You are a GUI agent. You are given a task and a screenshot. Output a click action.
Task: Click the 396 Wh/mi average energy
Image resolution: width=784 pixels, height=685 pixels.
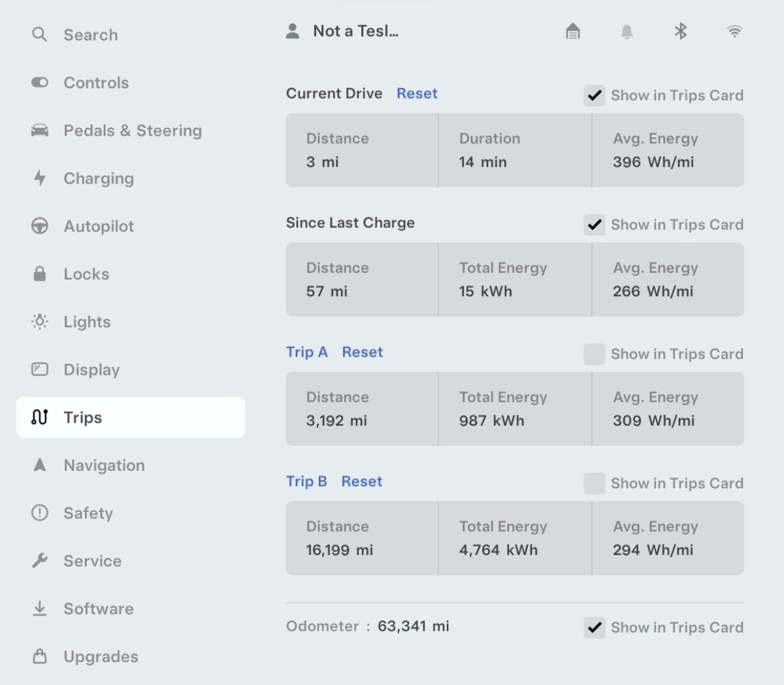[x=653, y=162]
